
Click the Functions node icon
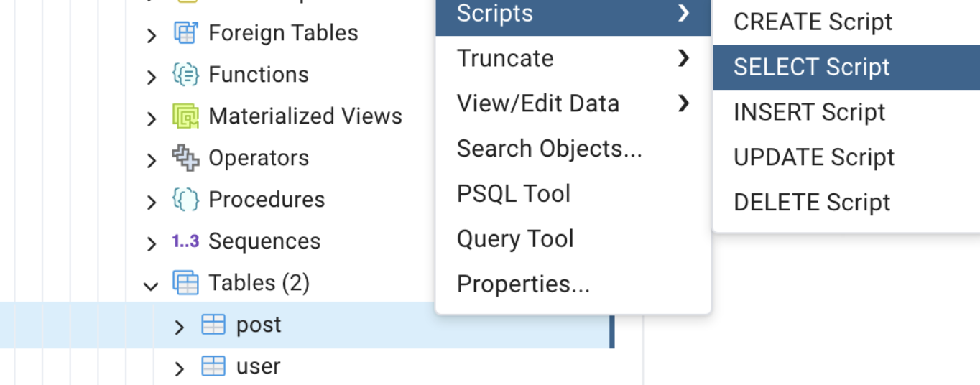pyautogui.click(x=185, y=75)
